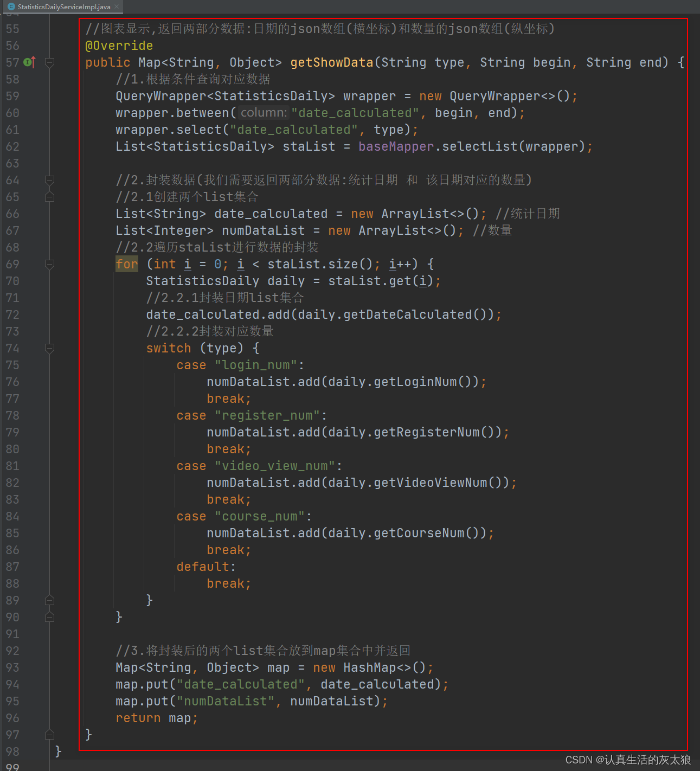
Task: Click the 'default:' label on line 87
Action: [206, 567]
